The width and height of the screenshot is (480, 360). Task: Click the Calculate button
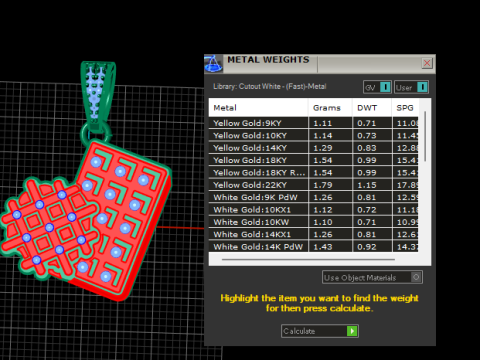coord(320,331)
